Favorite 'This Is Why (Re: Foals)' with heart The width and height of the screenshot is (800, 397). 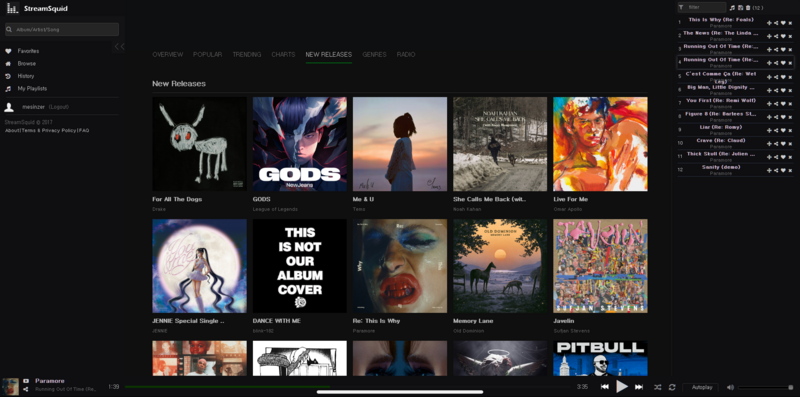(783, 22)
